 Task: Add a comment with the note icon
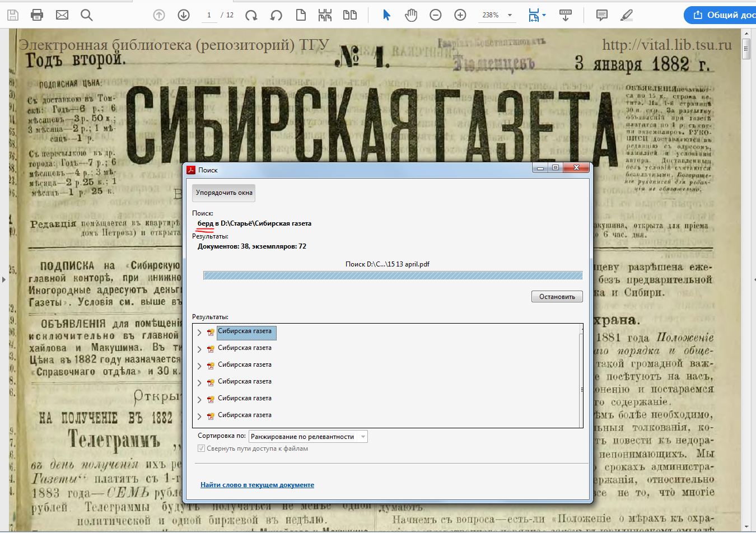pos(602,15)
